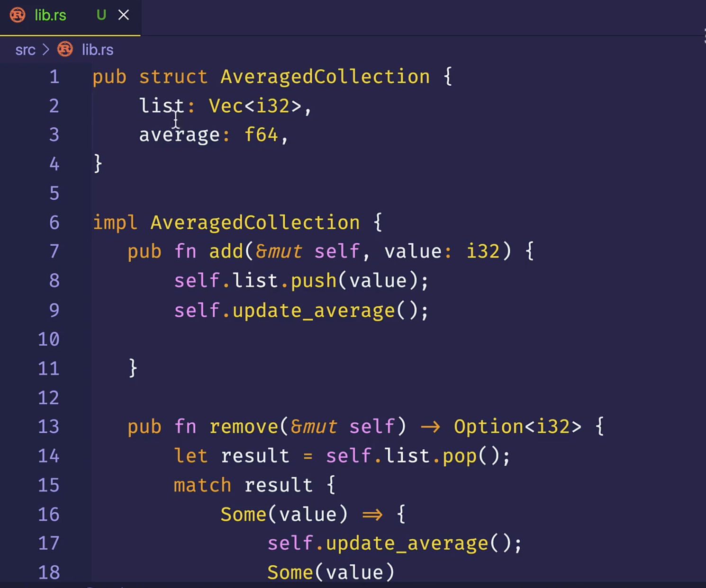Click the push method call on line 8
The height and width of the screenshot is (588, 706).
(x=313, y=281)
